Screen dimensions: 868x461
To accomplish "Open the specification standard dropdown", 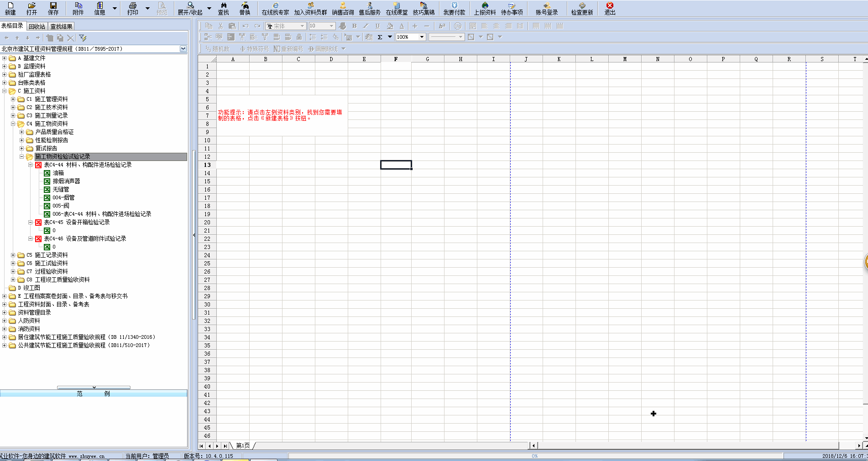I will click(183, 49).
